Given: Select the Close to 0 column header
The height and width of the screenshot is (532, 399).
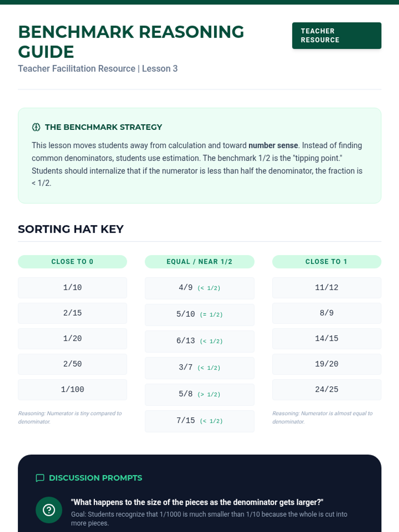Looking at the screenshot, I should (x=72, y=262).
